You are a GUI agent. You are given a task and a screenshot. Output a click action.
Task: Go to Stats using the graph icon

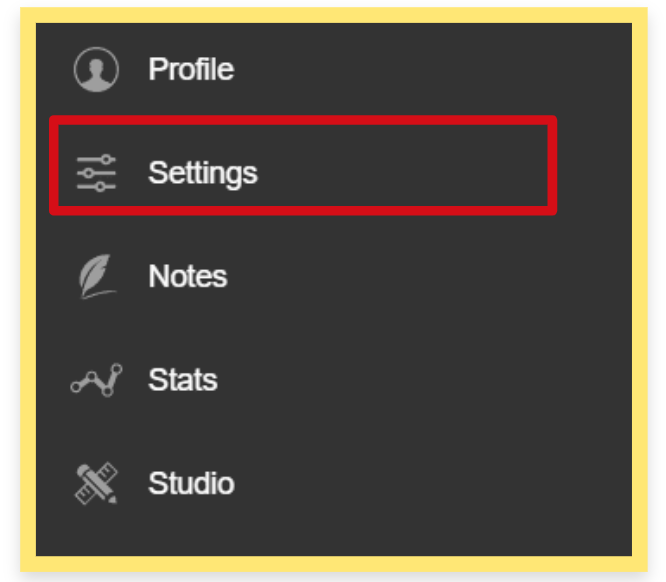[97, 381]
